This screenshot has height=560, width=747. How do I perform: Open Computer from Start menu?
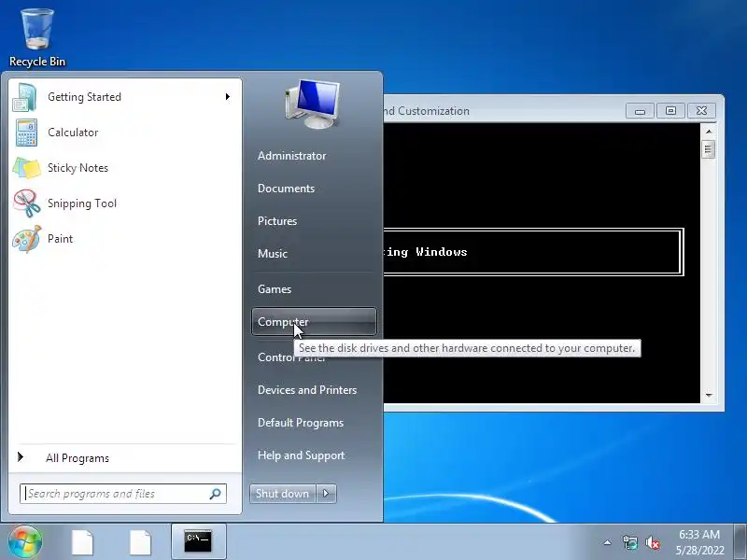[314, 322]
